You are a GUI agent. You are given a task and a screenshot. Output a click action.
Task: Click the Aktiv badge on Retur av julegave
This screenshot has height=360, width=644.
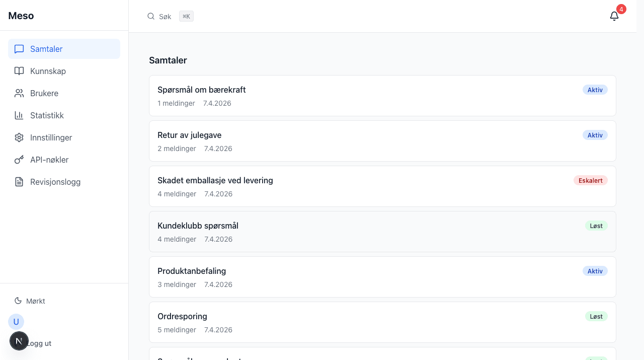click(x=595, y=135)
